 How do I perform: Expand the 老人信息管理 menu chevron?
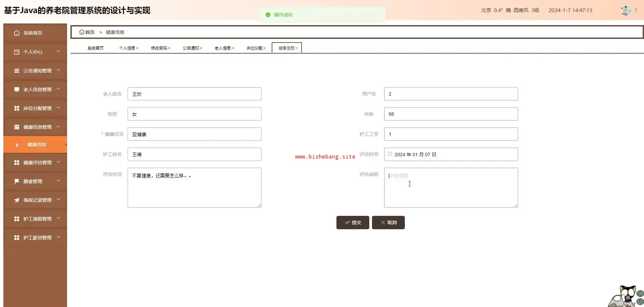[58, 89]
